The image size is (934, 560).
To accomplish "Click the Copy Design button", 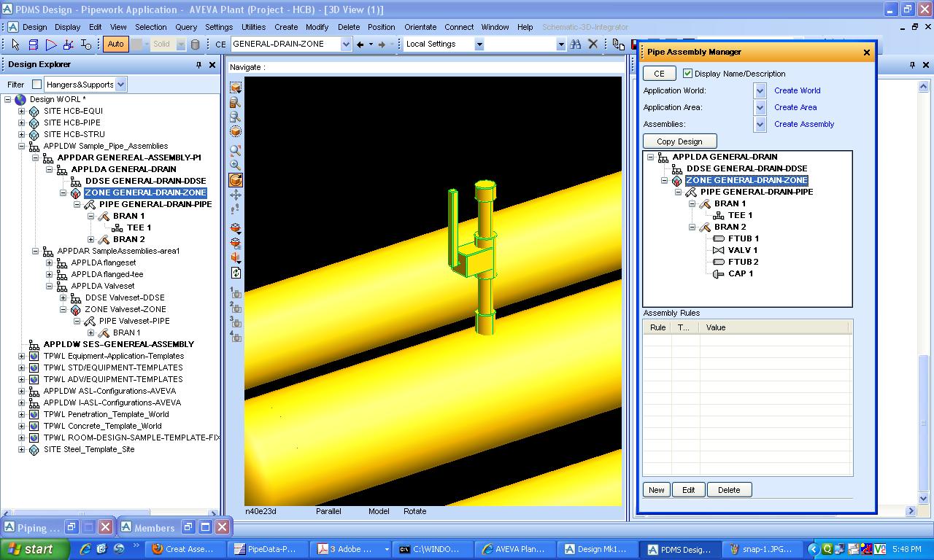I will click(x=679, y=141).
